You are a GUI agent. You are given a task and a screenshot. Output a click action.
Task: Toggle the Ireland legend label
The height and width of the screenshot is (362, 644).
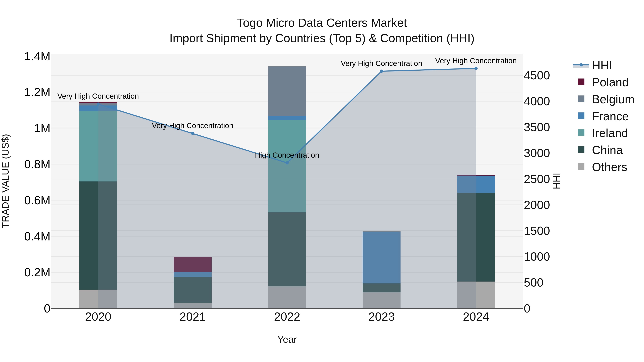(610, 133)
